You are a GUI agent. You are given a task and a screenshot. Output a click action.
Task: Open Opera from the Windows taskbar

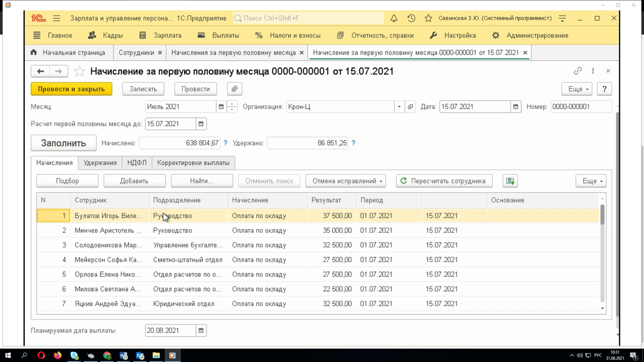pyautogui.click(x=41, y=355)
